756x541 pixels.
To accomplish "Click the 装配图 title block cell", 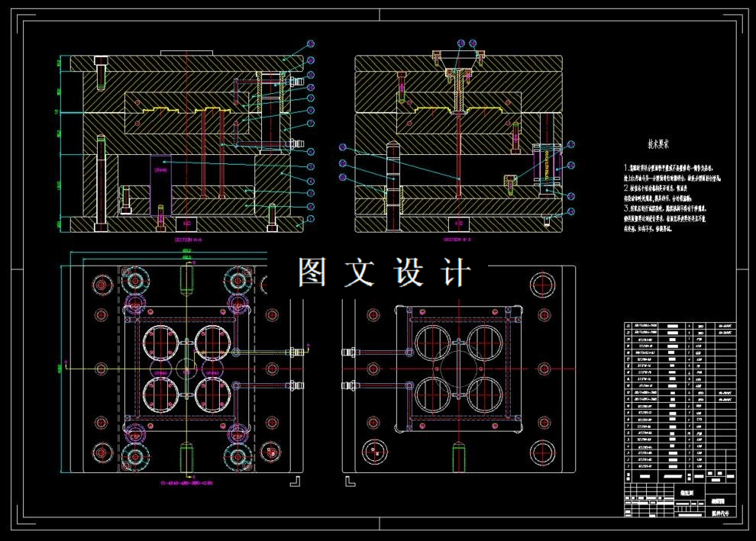I will tap(689, 492).
